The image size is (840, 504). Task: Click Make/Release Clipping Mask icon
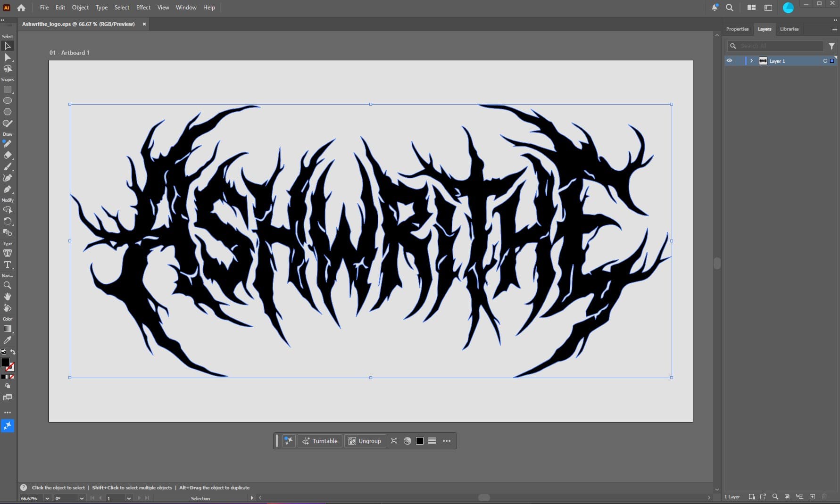787,496
